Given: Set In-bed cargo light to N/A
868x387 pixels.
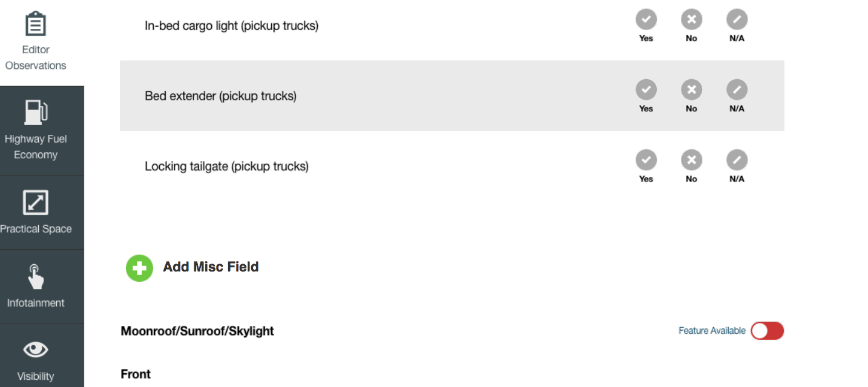Looking at the screenshot, I should tap(737, 20).
